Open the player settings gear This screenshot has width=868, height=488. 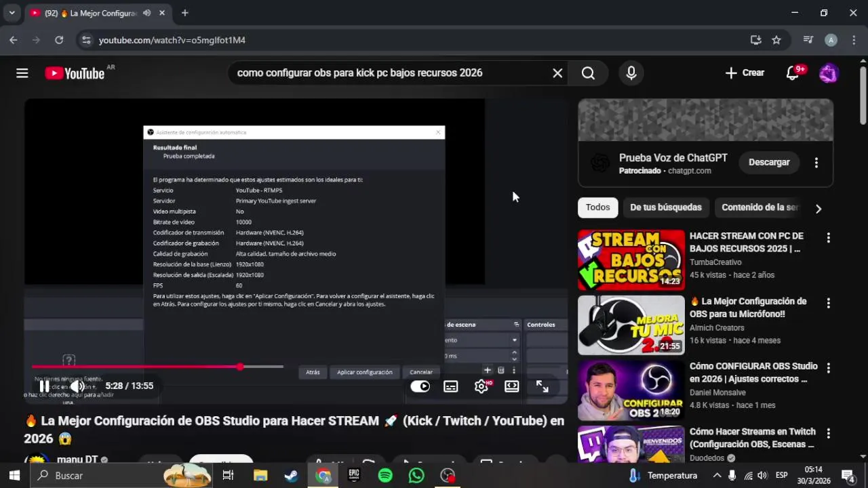pyautogui.click(x=481, y=386)
